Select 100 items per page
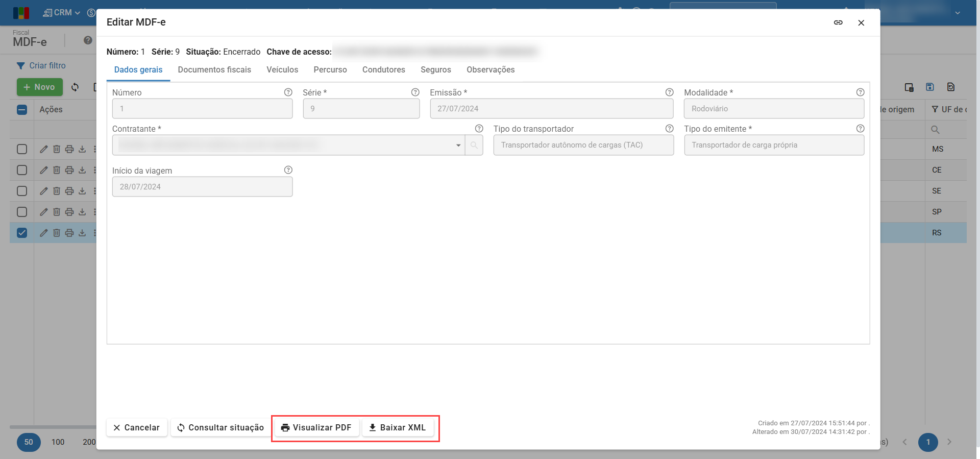Screen dimensions: 980x459 (x=58, y=442)
